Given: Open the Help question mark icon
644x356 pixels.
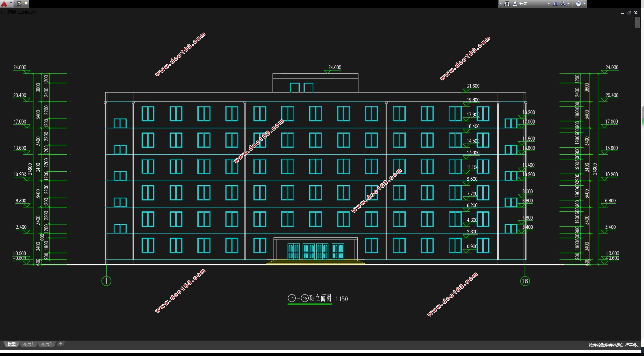Looking at the screenshot, I should 579,4.
